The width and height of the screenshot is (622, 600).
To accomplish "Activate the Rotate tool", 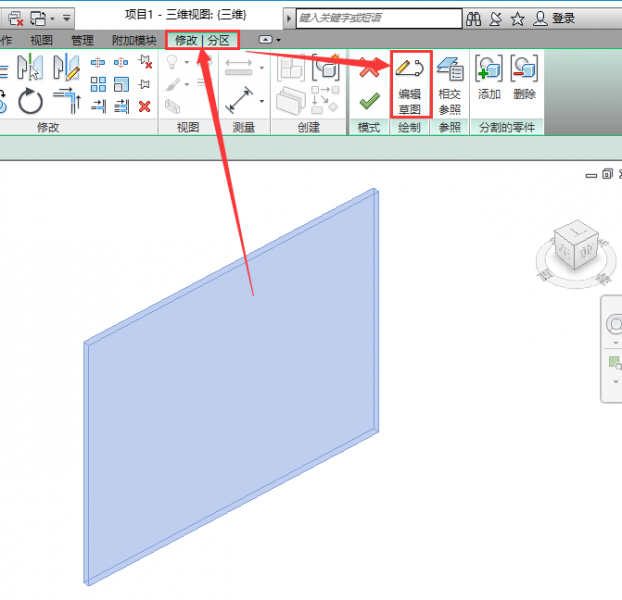I will coord(30,101).
